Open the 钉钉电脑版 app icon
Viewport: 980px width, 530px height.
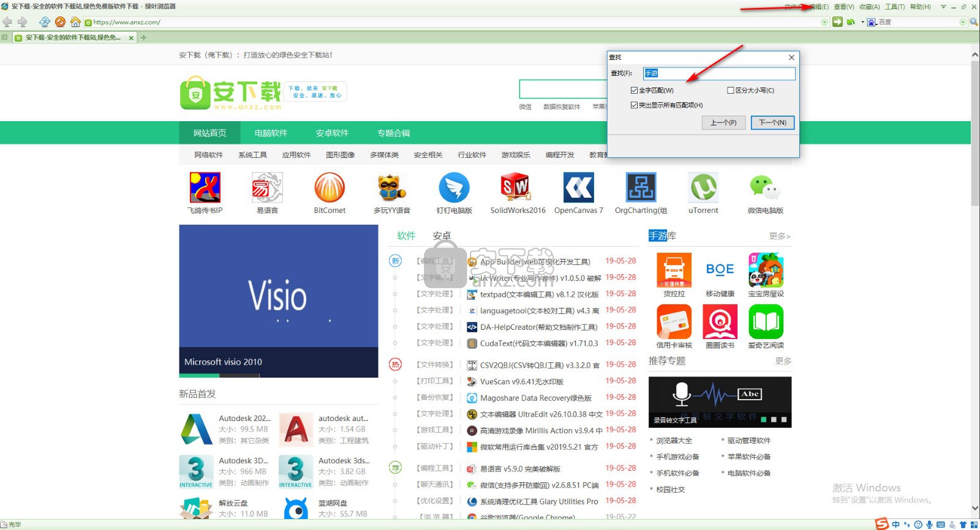(454, 187)
